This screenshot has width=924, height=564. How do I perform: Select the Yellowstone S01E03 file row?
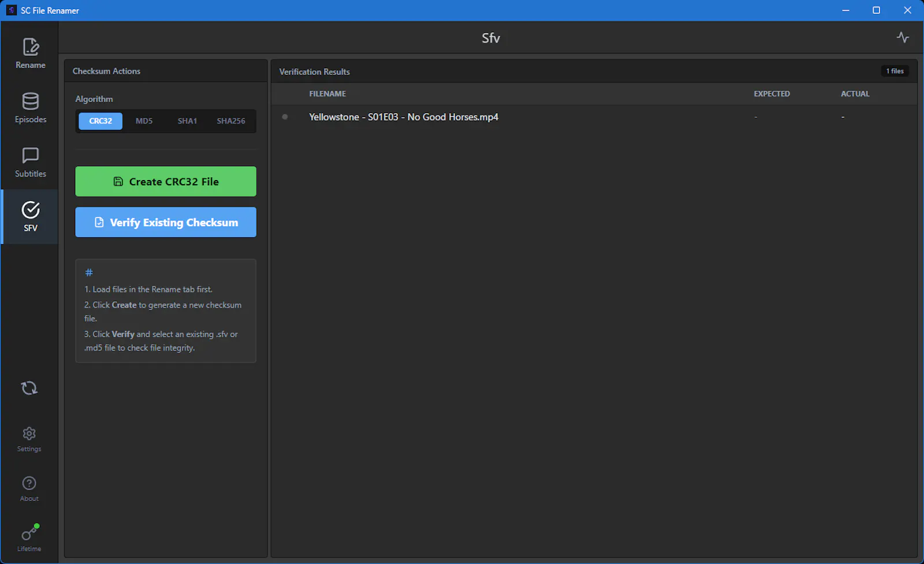point(594,117)
